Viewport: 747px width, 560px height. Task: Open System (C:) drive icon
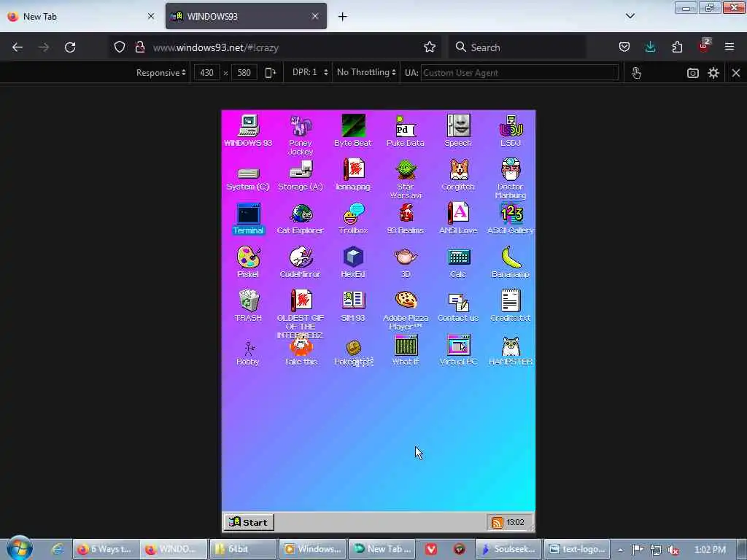(x=248, y=172)
